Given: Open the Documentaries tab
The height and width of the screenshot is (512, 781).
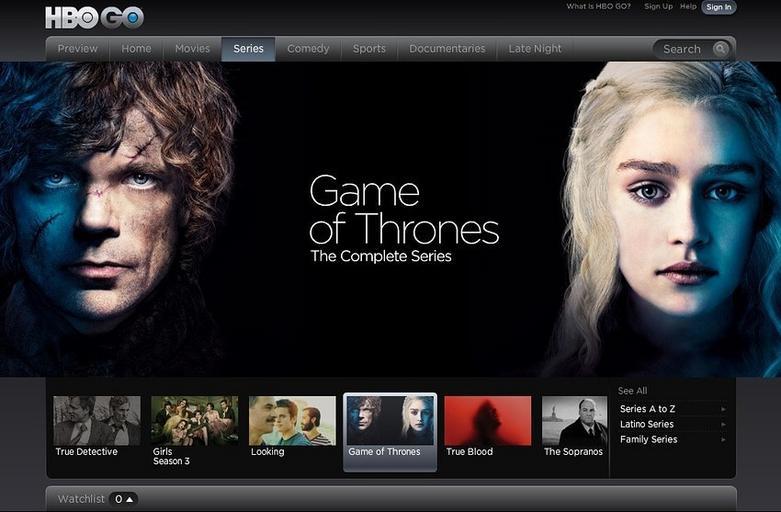Looking at the screenshot, I should click(447, 49).
